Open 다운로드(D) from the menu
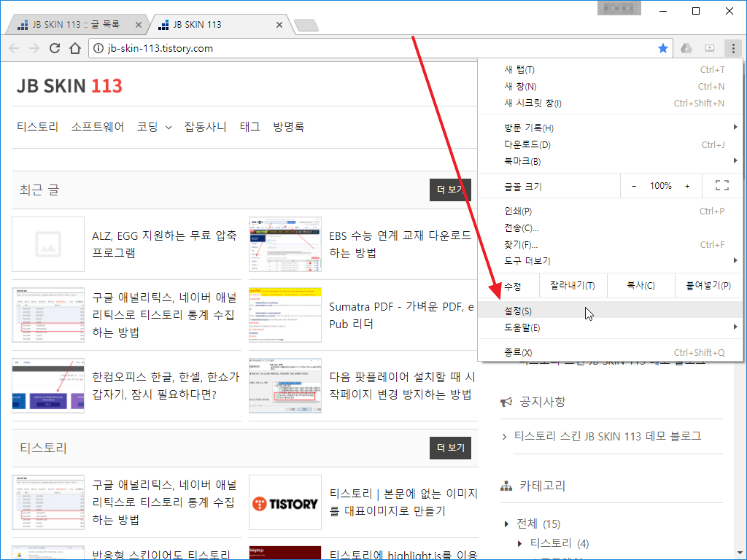Image resolution: width=747 pixels, height=560 pixels. [x=611, y=144]
